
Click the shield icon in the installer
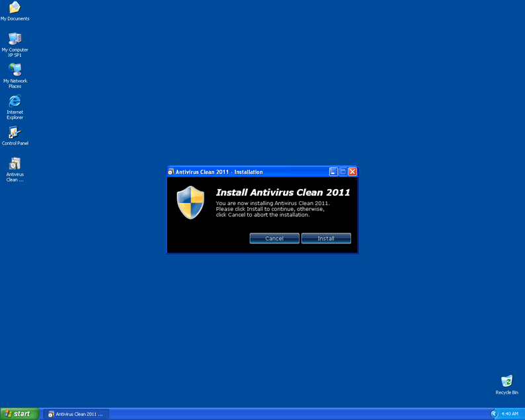[190, 202]
